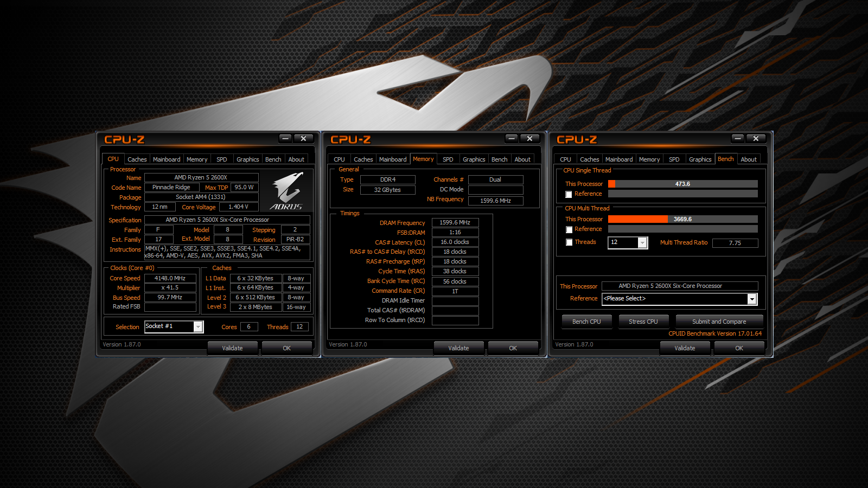Click single thread score bar 473.6
Viewport: 868px width, 488px height.
683,184
